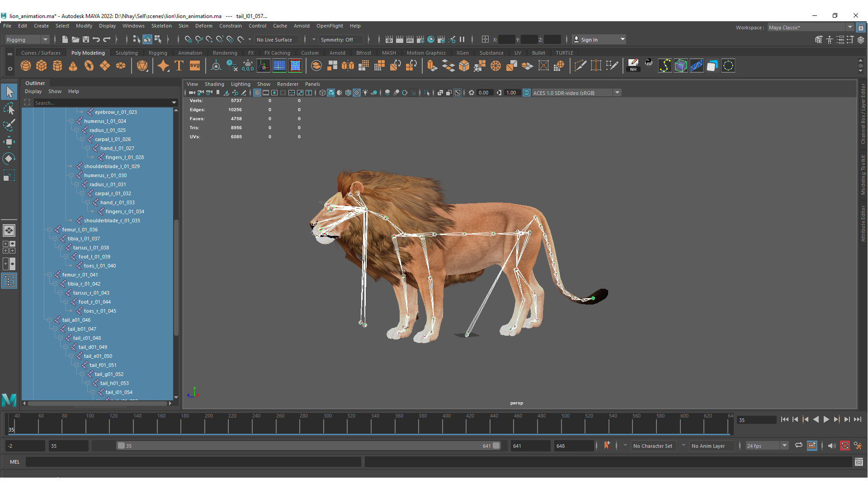Click the No Live Surface field
This screenshot has height=488, width=868.
276,40
